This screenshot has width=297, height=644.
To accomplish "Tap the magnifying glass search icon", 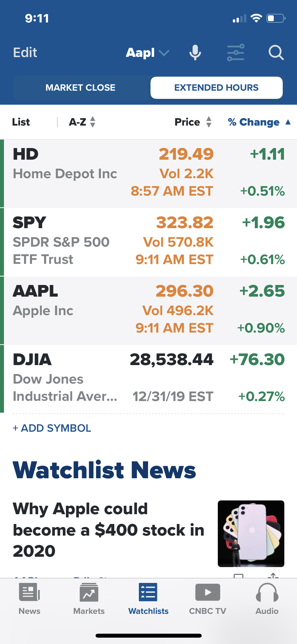I will (x=276, y=52).
